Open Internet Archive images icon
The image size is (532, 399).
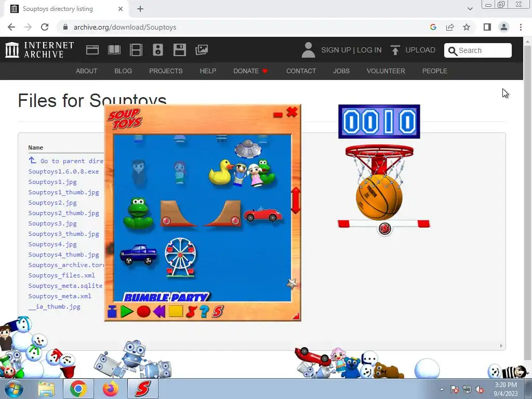[202, 50]
